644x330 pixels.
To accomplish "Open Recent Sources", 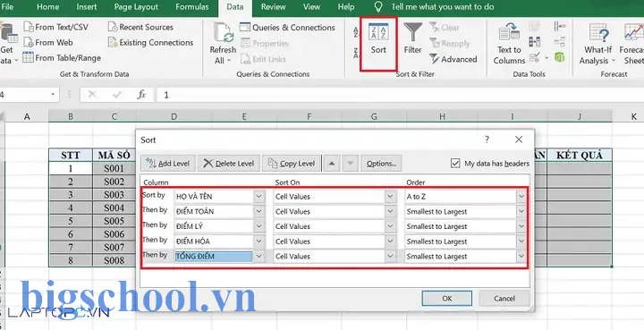I will coord(140,27).
